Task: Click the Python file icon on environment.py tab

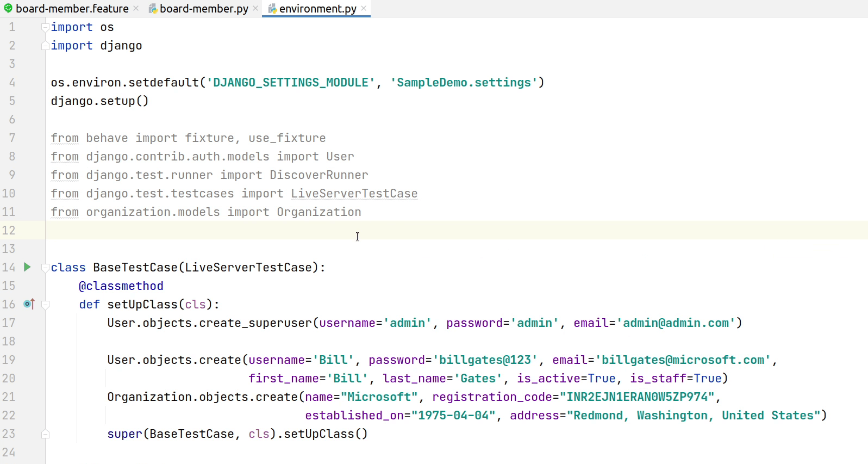Action: tap(272, 9)
